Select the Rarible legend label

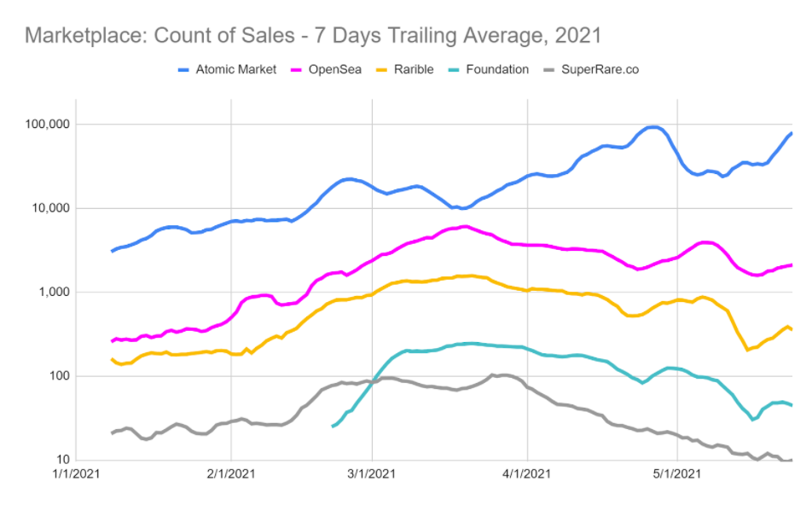coord(413,69)
